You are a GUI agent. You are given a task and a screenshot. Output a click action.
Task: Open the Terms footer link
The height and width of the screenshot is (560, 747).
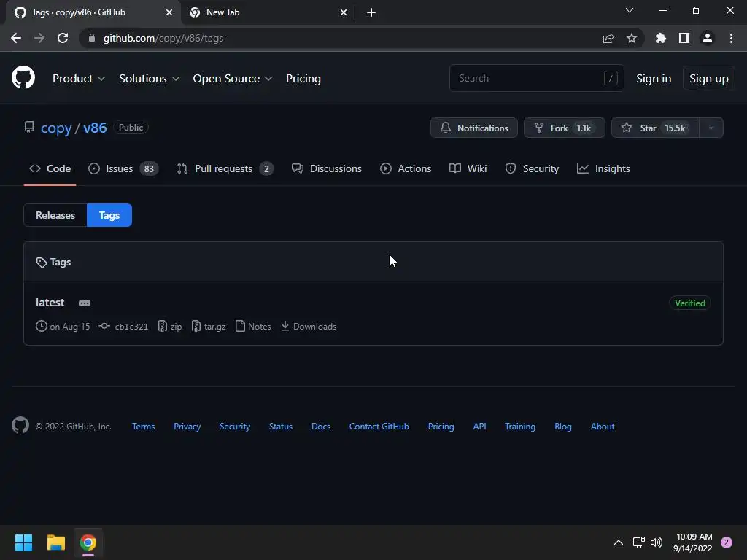[144, 427]
